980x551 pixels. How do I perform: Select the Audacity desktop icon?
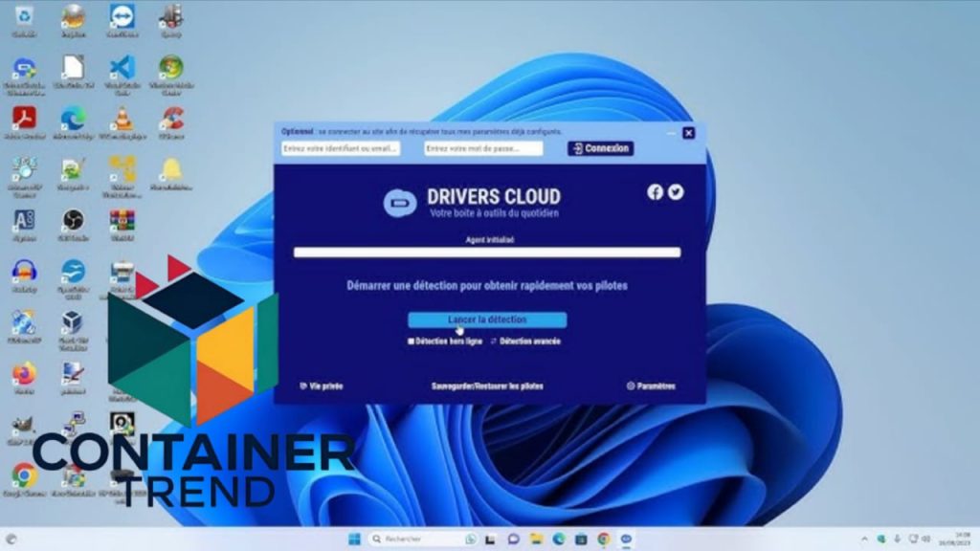coord(24,276)
